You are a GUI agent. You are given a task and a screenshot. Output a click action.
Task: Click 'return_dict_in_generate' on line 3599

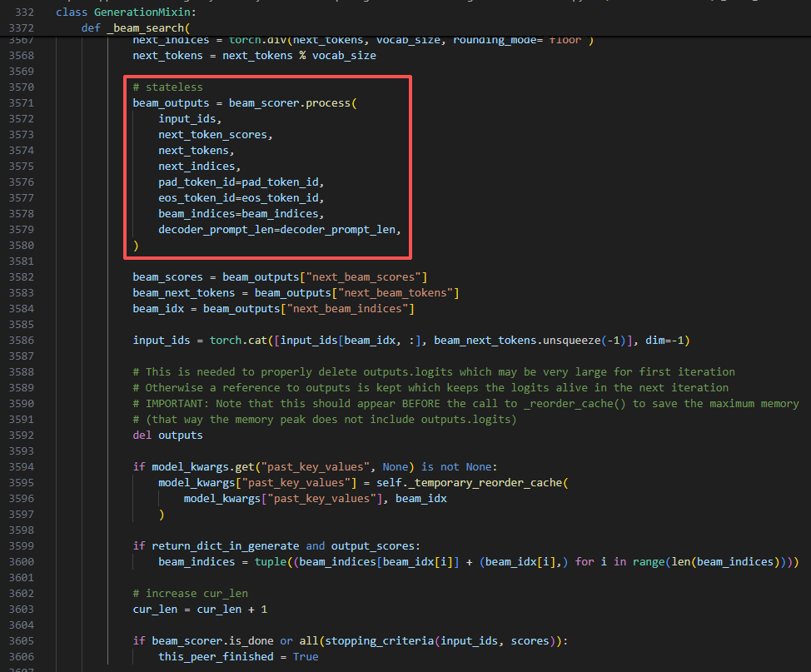[x=225, y=546]
